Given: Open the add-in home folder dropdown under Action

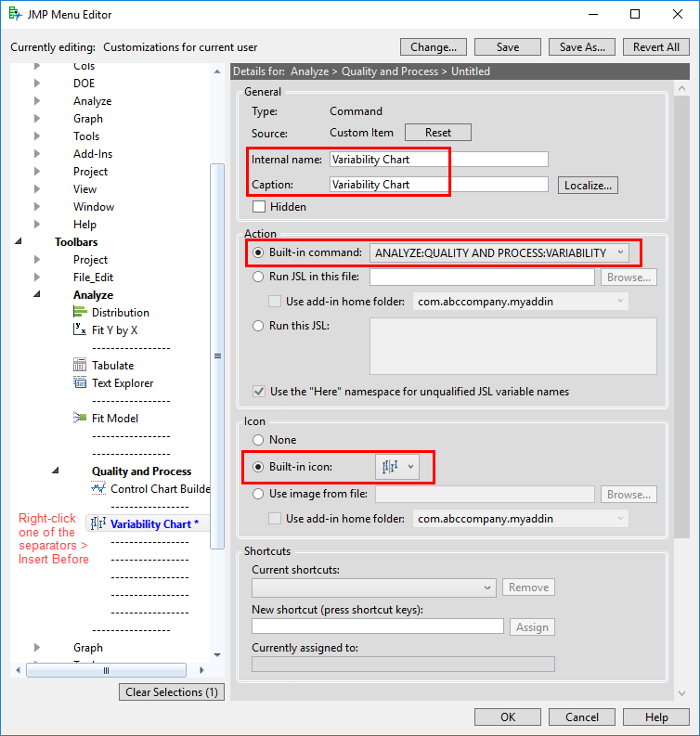Looking at the screenshot, I should (x=520, y=302).
